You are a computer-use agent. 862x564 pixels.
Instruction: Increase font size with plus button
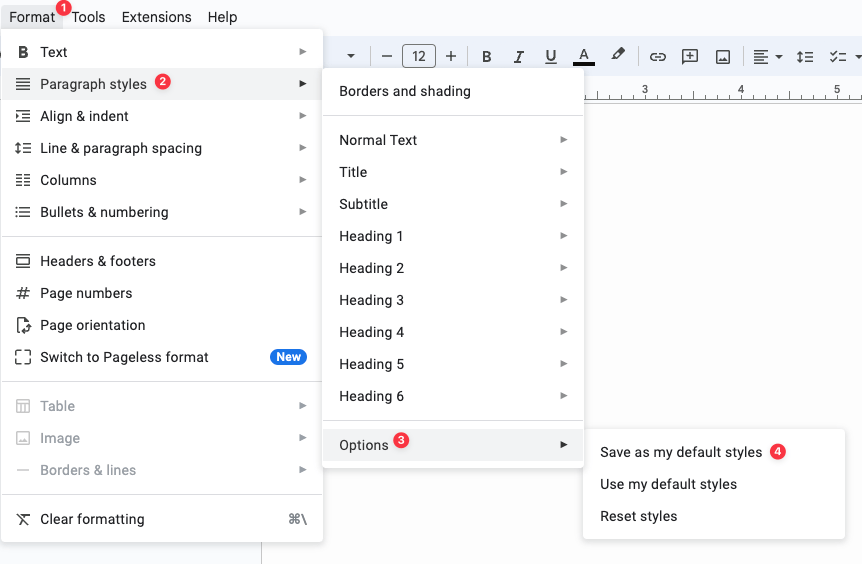pos(451,57)
